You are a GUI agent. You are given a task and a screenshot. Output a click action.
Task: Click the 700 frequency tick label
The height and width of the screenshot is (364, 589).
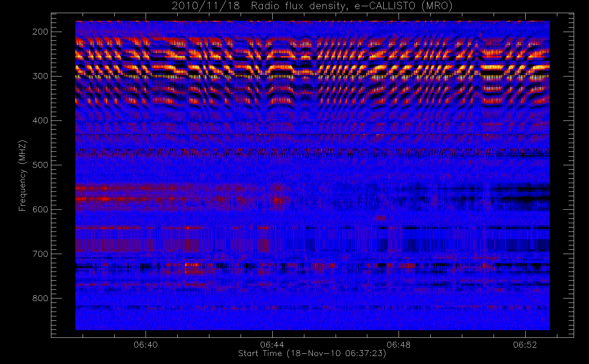(x=40, y=254)
